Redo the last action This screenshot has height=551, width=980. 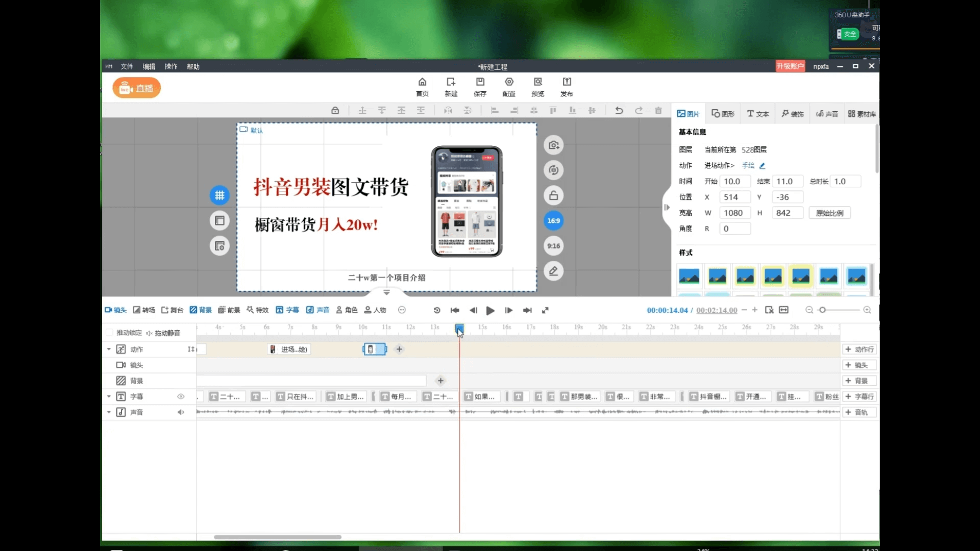639,110
